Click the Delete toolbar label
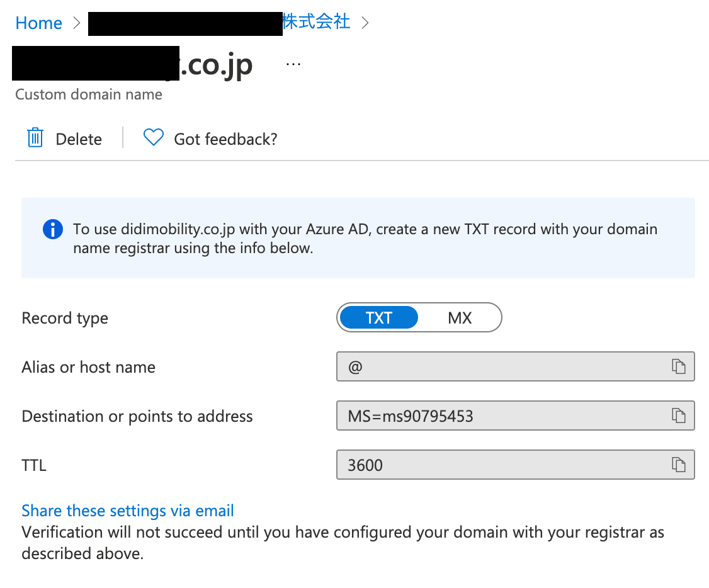The image size is (709, 588). (79, 139)
